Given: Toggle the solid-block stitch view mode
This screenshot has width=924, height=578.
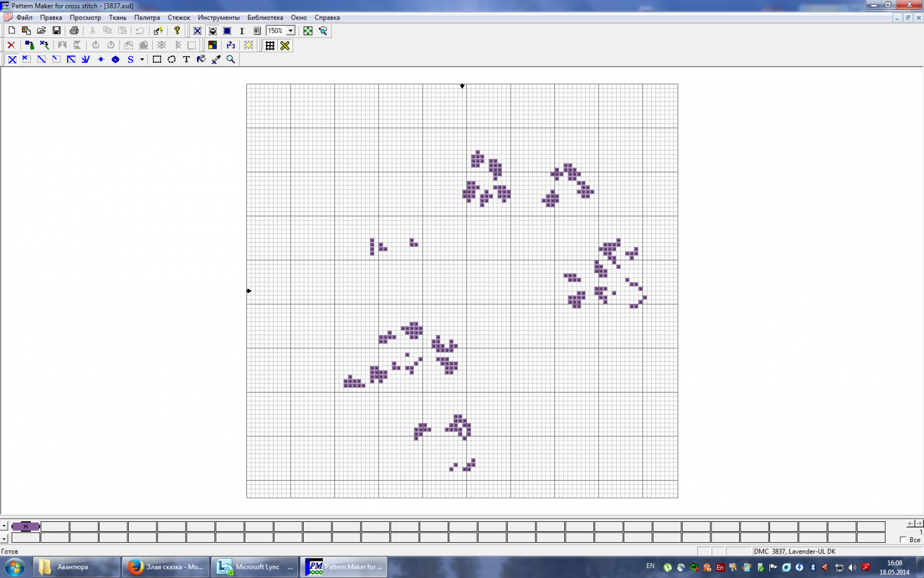Looking at the screenshot, I should click(x=227, y=31).
